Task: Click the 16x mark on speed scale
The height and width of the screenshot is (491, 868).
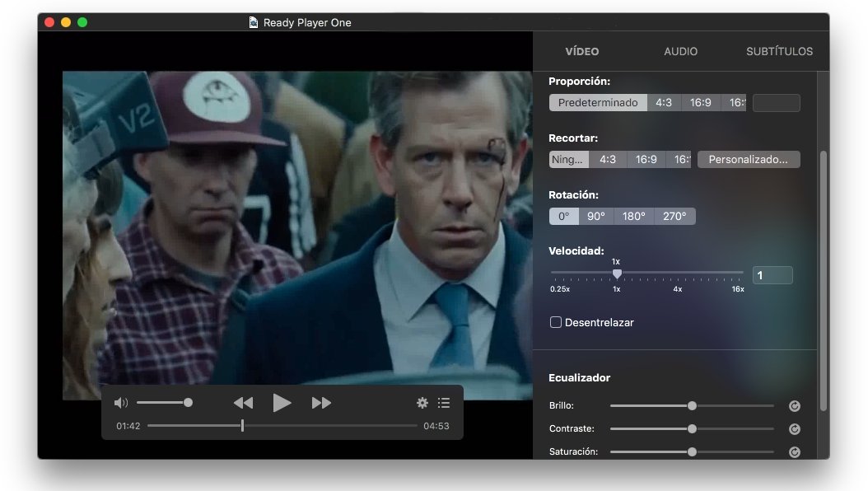Action: click(738, 289)
